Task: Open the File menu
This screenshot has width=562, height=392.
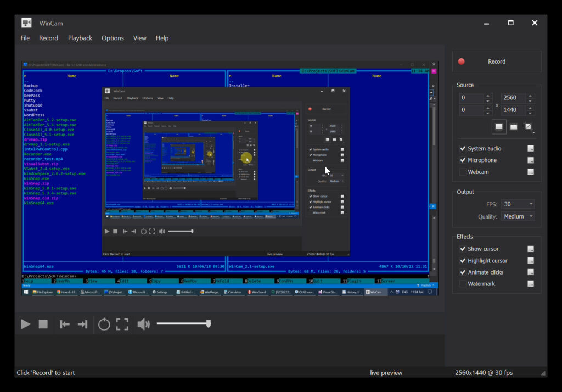Action: pyautogui.click(x=25, y=38)
